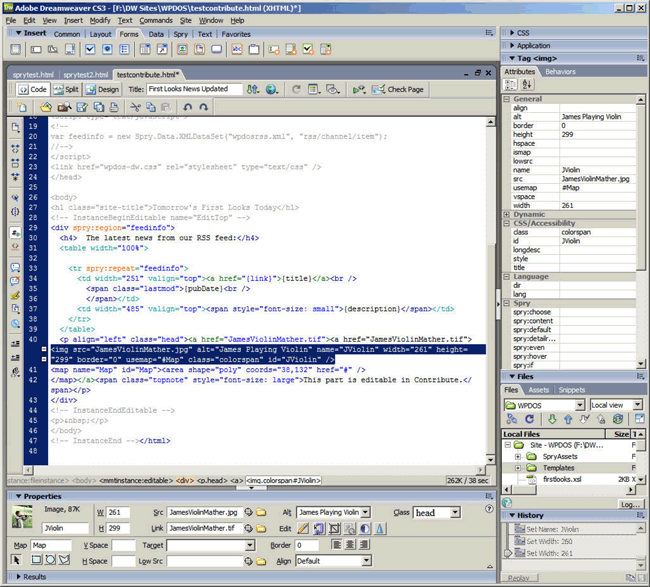Image resolution: width=650 pixels, height=587 pixels.
Task: Click the Undo arrow icon
Action: (188, 107)
